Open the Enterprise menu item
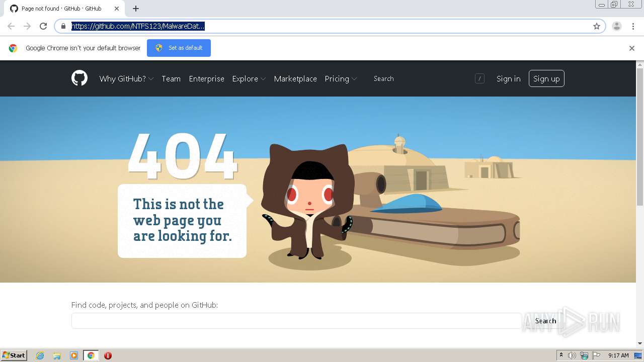The height and width of the screenshot is (362, 644). click(x=206, y=78)
